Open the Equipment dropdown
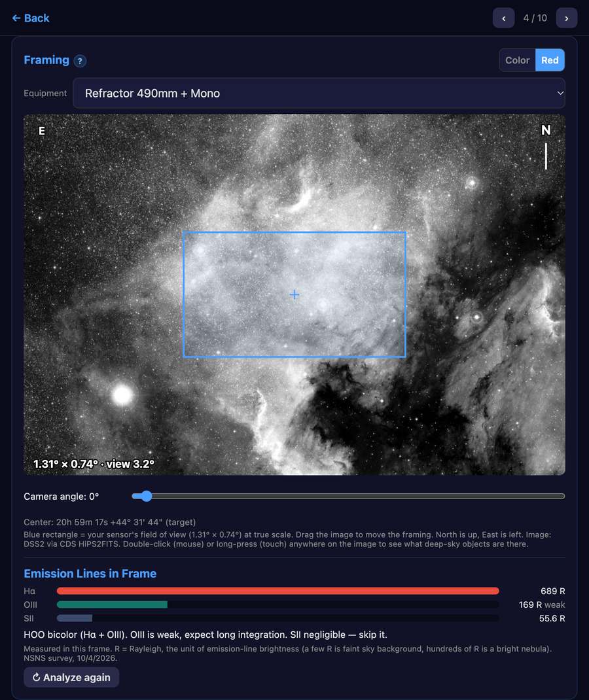 point(319,94)
